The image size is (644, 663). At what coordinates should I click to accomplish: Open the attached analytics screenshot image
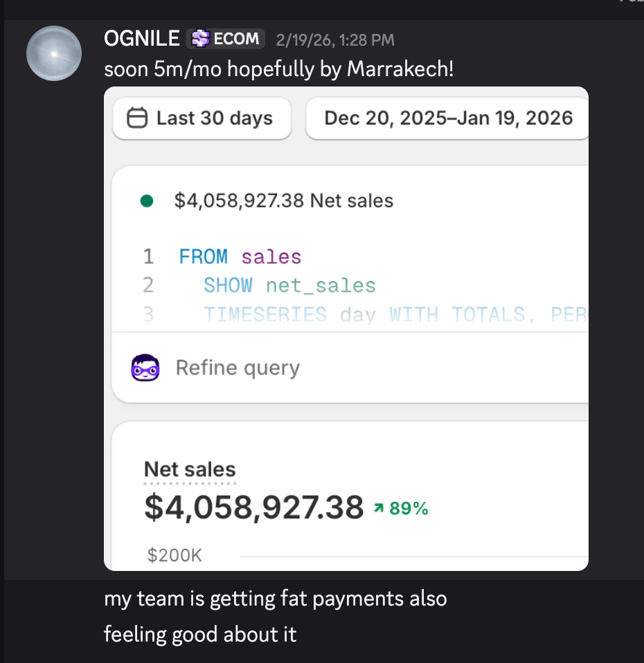(x=346, y=329)
